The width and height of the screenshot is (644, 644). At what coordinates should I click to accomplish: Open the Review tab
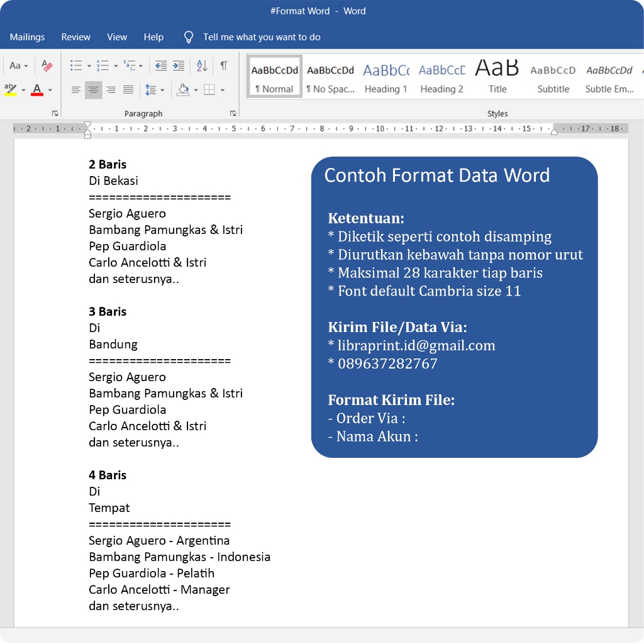click(75, 37)
